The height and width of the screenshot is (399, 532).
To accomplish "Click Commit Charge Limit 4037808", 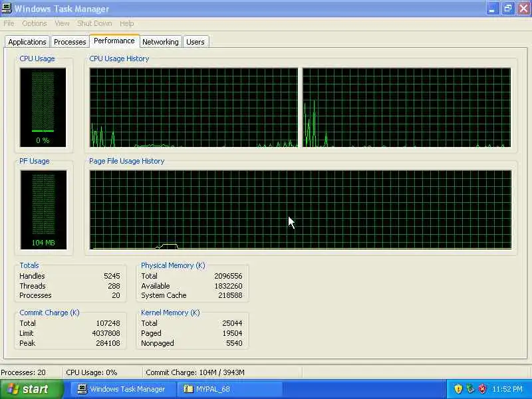I will 106,333.
